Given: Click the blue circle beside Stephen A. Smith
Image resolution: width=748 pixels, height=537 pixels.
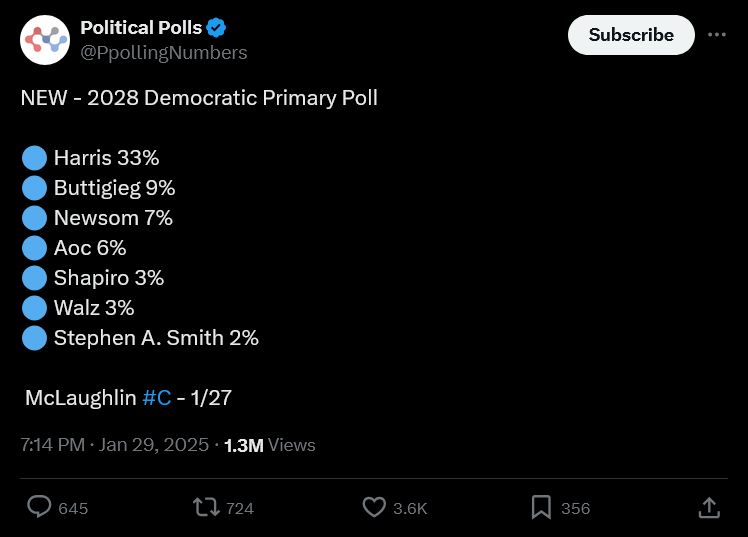Looking at the screenshot, I should [34, 338].
